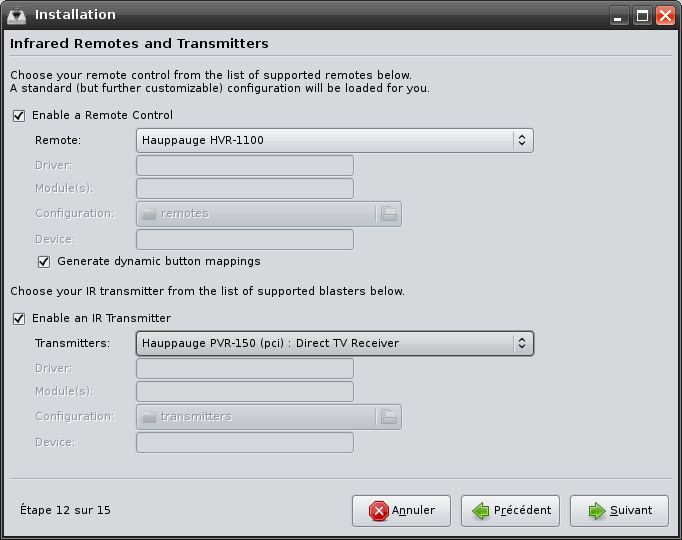Viewport: 682px width, 540px height.
Task: Click the Remote combo box arrow
Action: click(x=522, y=140)
